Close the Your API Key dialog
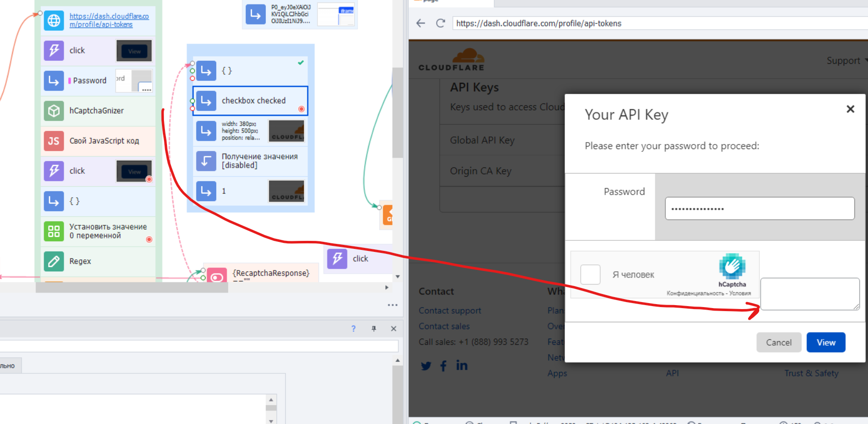Viewport: 868px width, 424px height. [850, 109]
